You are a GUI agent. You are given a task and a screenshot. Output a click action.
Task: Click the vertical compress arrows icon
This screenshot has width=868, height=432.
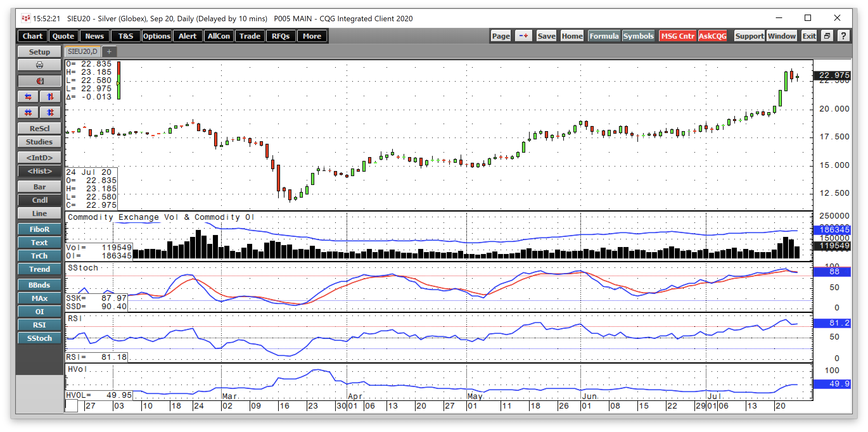[x=50, y=112]
